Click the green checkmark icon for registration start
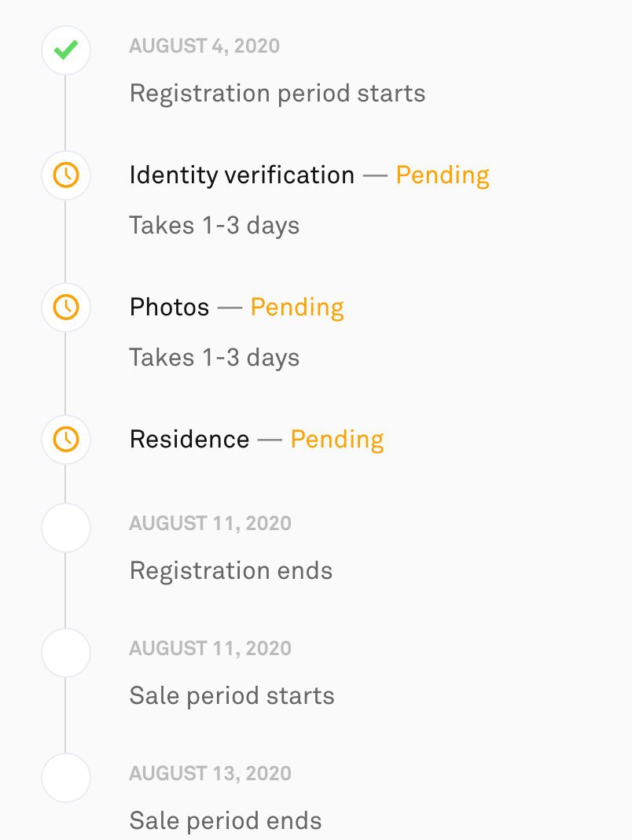The width and height of the screenshot is (632, 840). 66,50
